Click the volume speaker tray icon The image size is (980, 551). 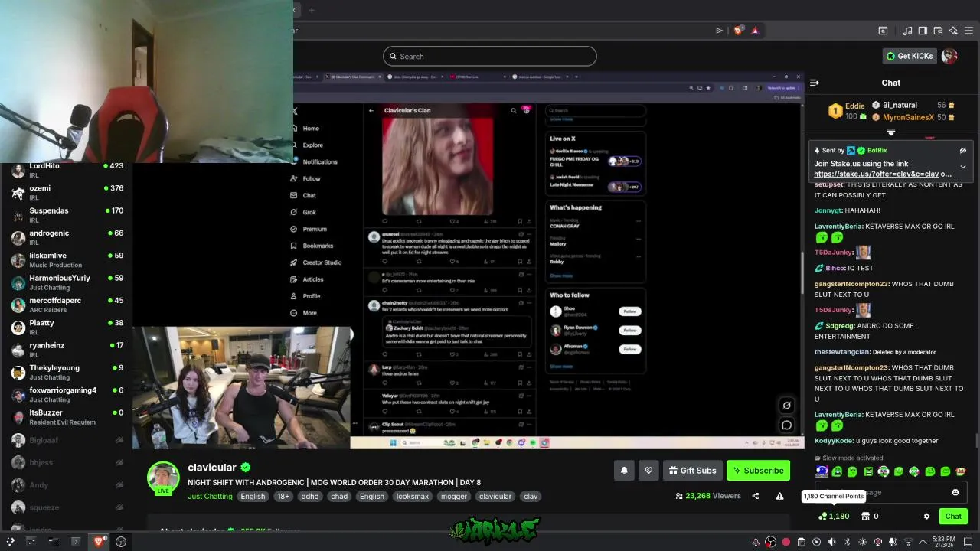tap(831, 542)
